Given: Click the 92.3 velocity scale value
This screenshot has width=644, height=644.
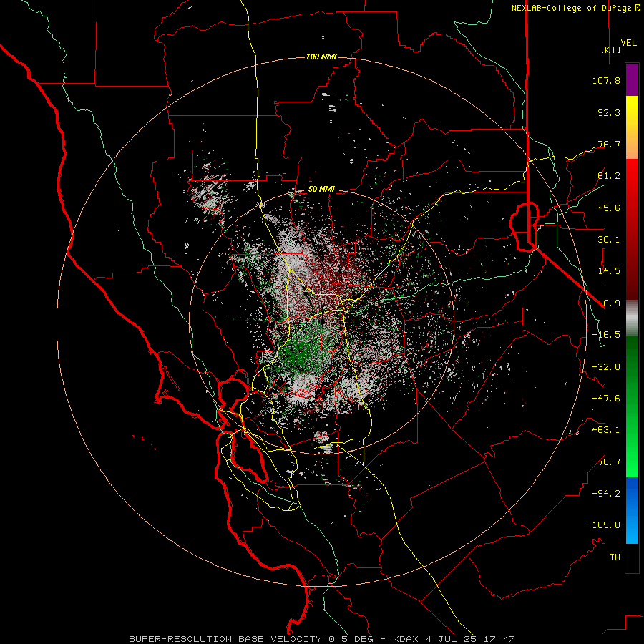Looking at the screenshot, I should 609,112.
